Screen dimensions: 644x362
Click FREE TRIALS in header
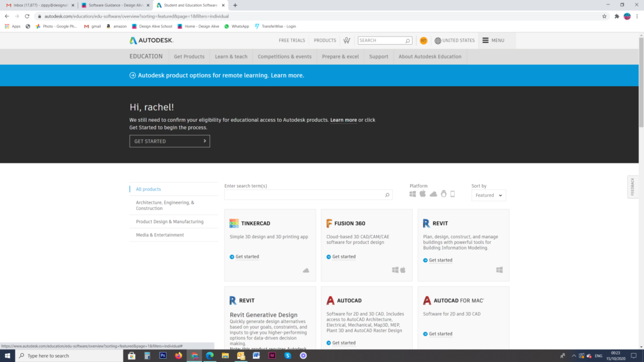coord(292,41)
